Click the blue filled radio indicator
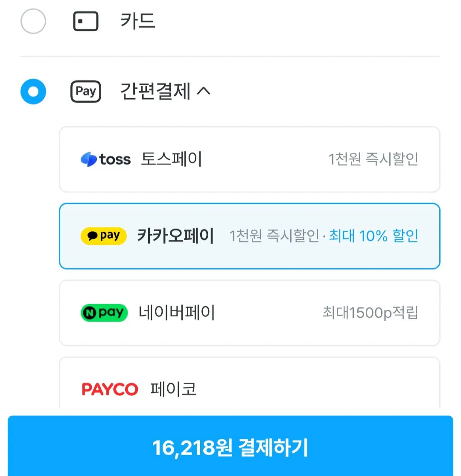Screen dimensions: 461x476 click(33, 91)
